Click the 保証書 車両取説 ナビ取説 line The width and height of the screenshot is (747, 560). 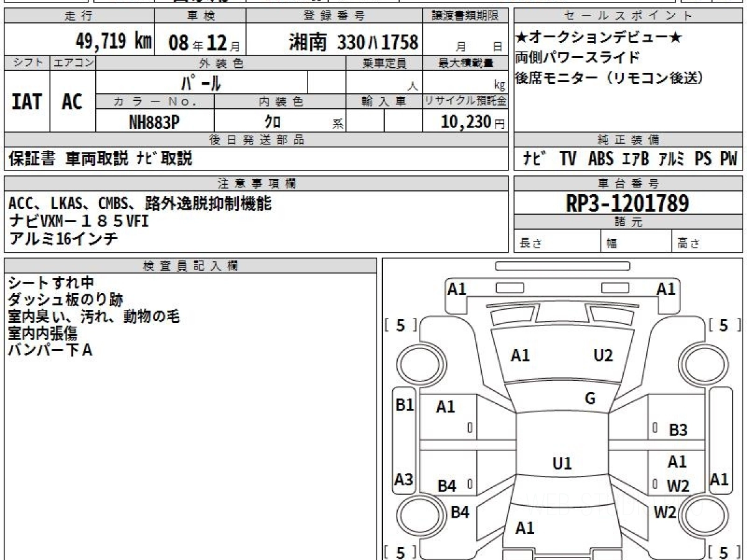[x=101, y=159]
